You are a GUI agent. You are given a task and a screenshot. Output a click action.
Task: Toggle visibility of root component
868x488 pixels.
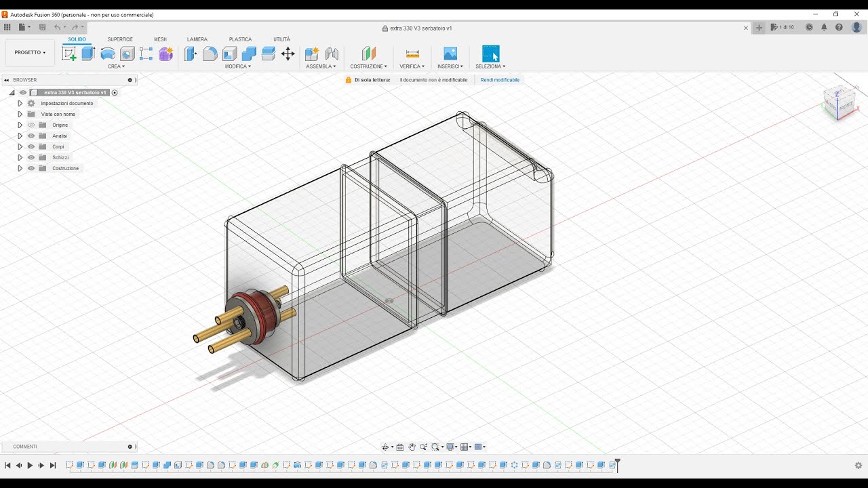[23, 92]
